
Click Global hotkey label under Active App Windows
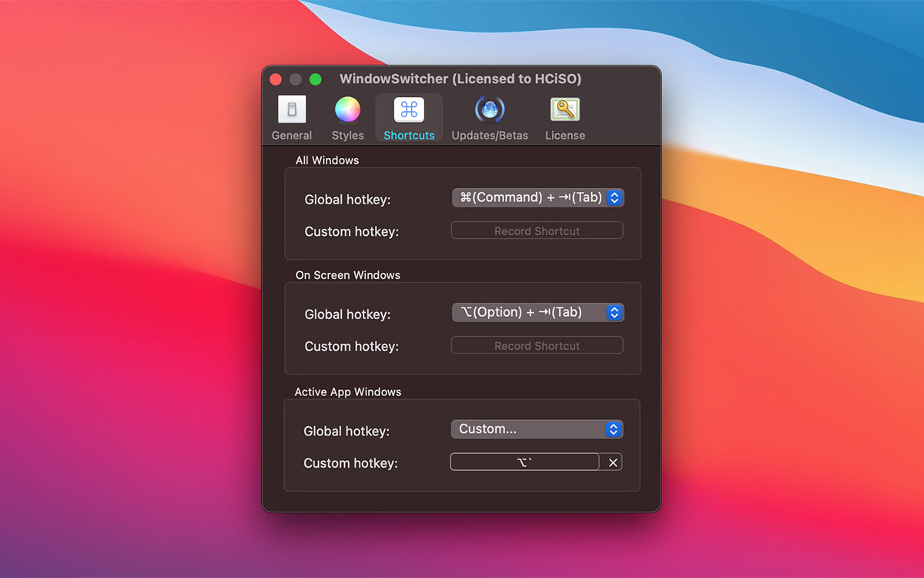click(x=346, y=431)
